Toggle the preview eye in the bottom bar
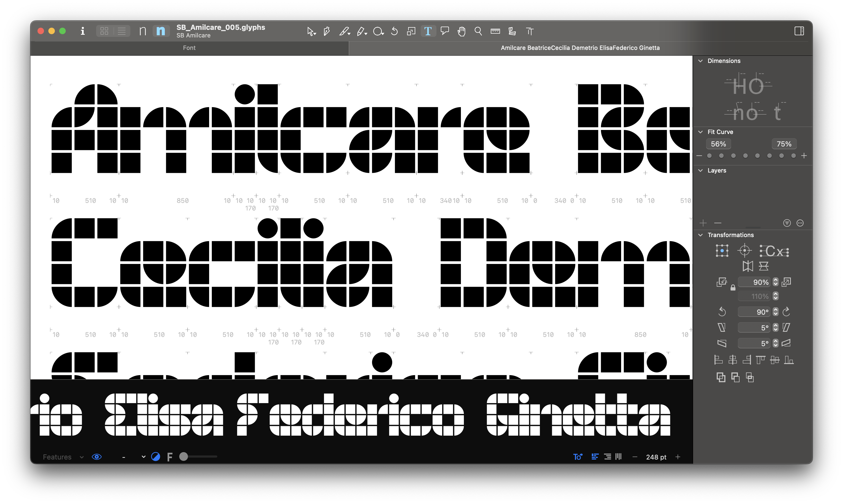843x504 pixels. click(96, 457)
